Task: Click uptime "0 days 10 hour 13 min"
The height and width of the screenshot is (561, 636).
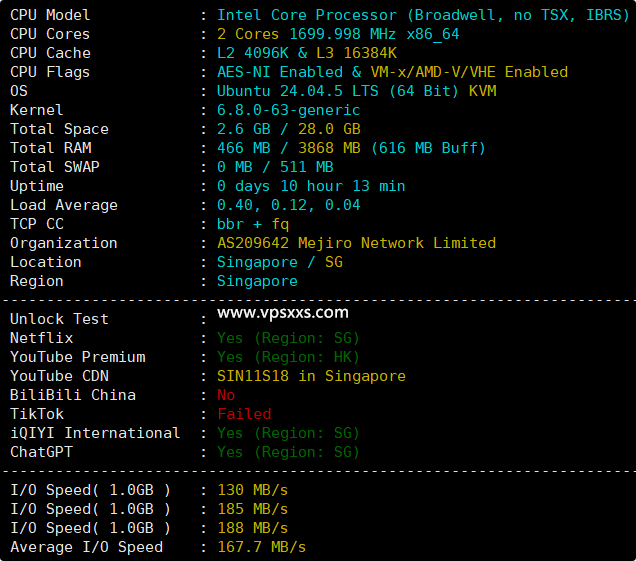Action: (311, 186)
